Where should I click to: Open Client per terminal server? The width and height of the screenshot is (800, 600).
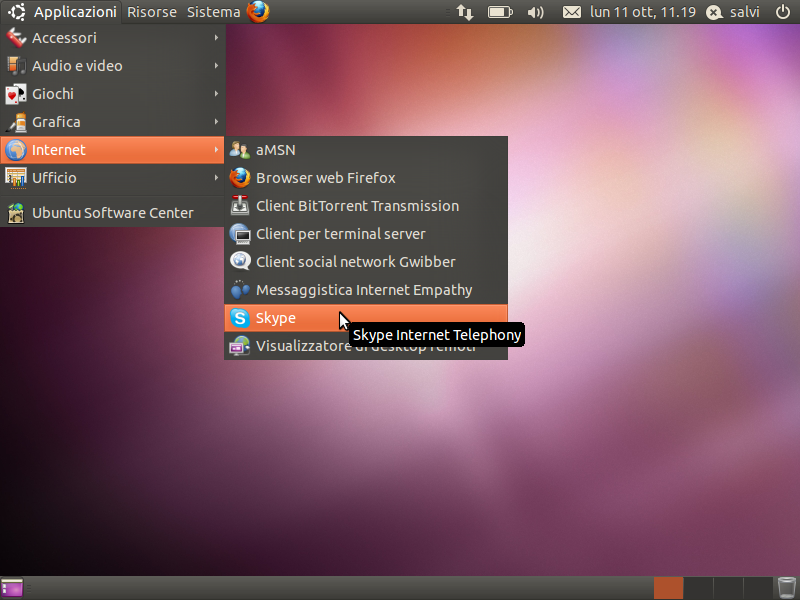(x=366, y=234)
